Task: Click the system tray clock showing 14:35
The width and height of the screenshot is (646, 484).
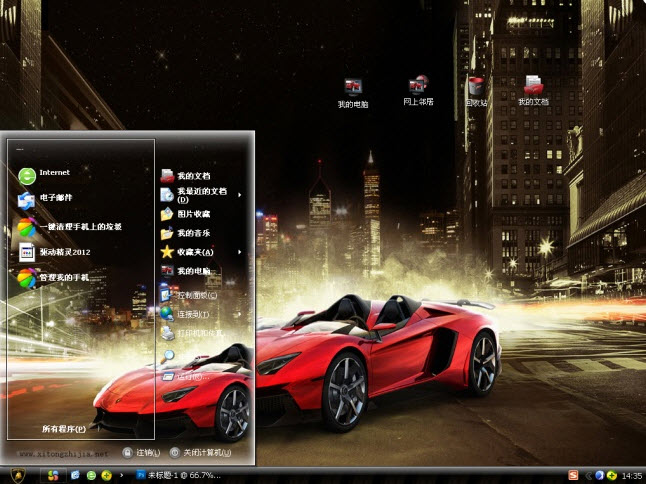Action: point(631,475)
